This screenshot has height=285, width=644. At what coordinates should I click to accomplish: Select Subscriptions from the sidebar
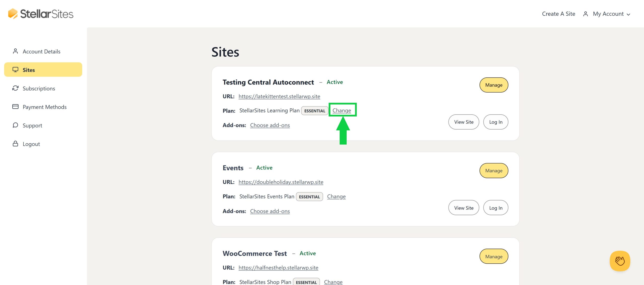click(39, 88)
